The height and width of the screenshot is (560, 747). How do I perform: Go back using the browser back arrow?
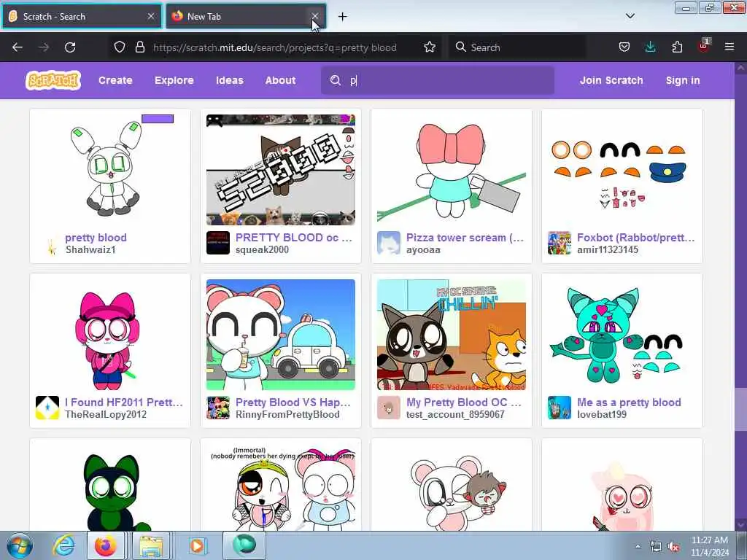[18, 47]
